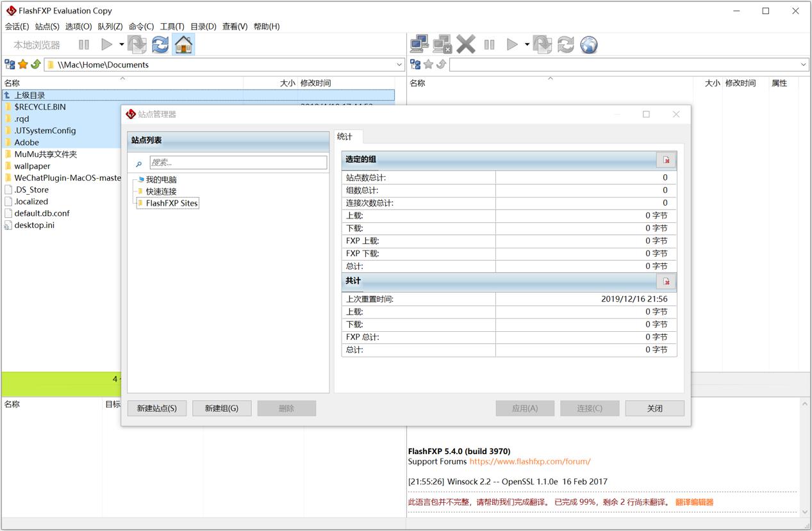Click reset icon in 共计 header
The height and width of the screenshot is (531, 812).
point(666,281)
